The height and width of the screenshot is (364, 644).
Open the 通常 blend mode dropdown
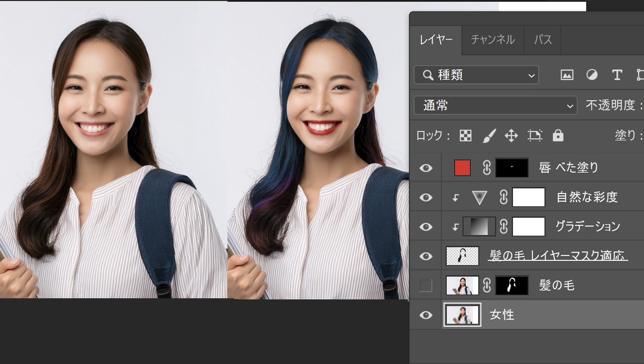[495, 106]
